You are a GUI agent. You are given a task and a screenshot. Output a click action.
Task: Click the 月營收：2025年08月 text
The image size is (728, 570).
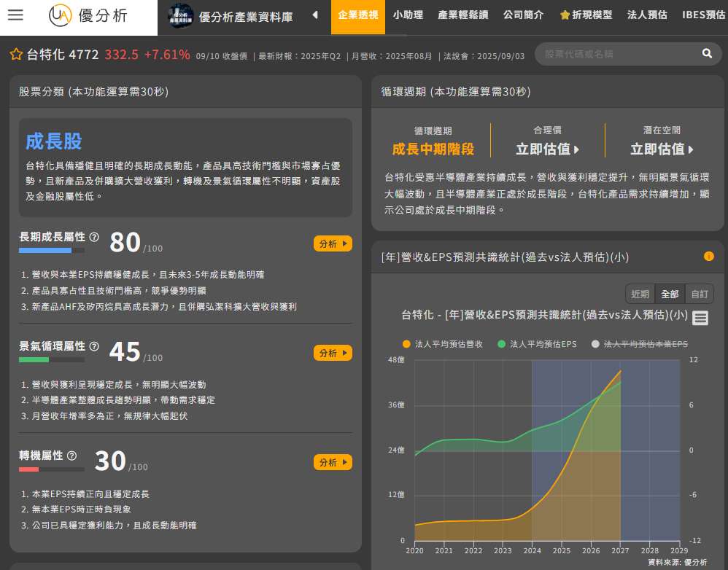click(392, 56)
